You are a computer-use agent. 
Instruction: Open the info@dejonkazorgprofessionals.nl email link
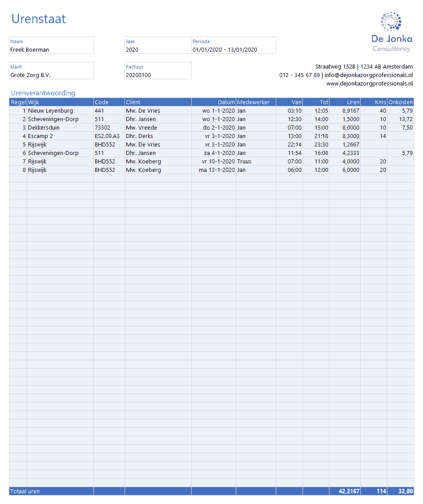pos(369,75)
